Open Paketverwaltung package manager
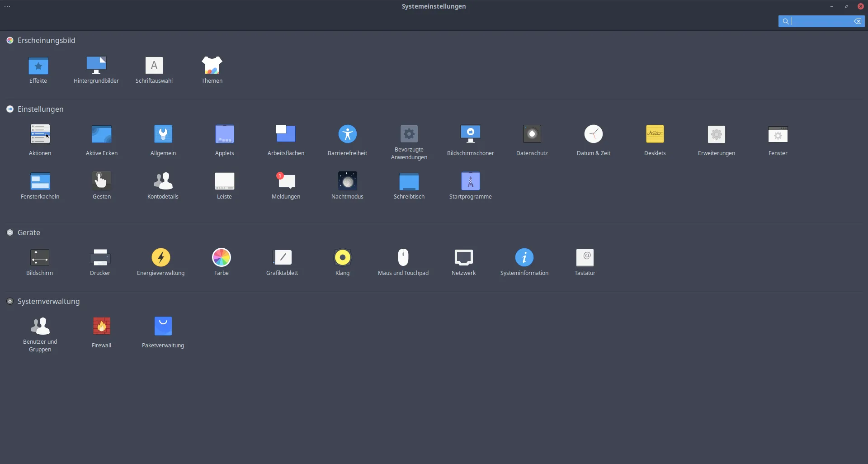 click(163, 327)
